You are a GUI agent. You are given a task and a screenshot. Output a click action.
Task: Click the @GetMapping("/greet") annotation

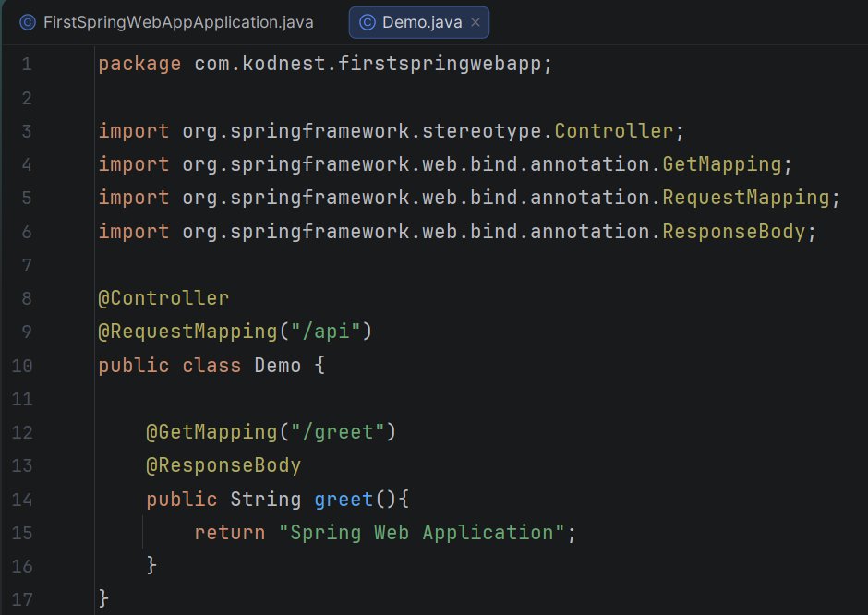coord(271,431)
